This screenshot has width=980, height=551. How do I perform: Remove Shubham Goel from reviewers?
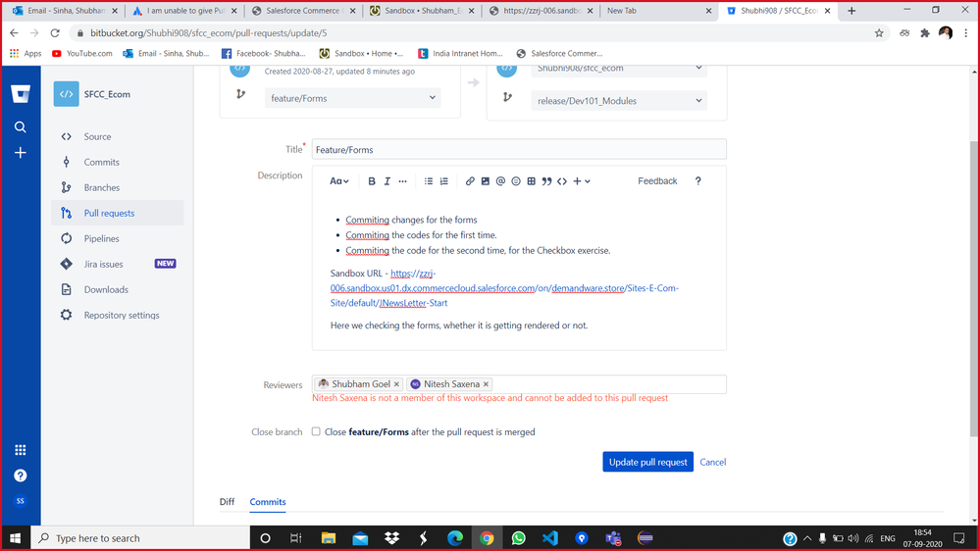click(396, 384)
